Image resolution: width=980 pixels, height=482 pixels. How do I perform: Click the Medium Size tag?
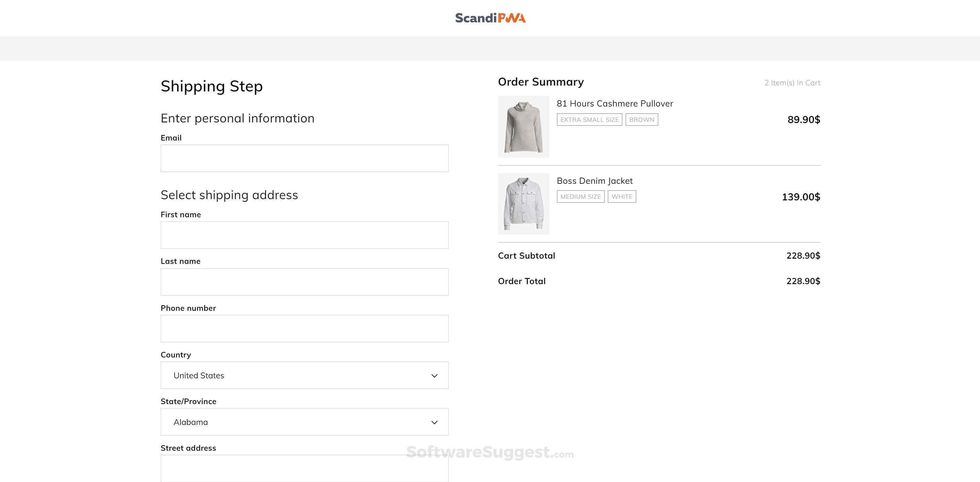point(580,197)
